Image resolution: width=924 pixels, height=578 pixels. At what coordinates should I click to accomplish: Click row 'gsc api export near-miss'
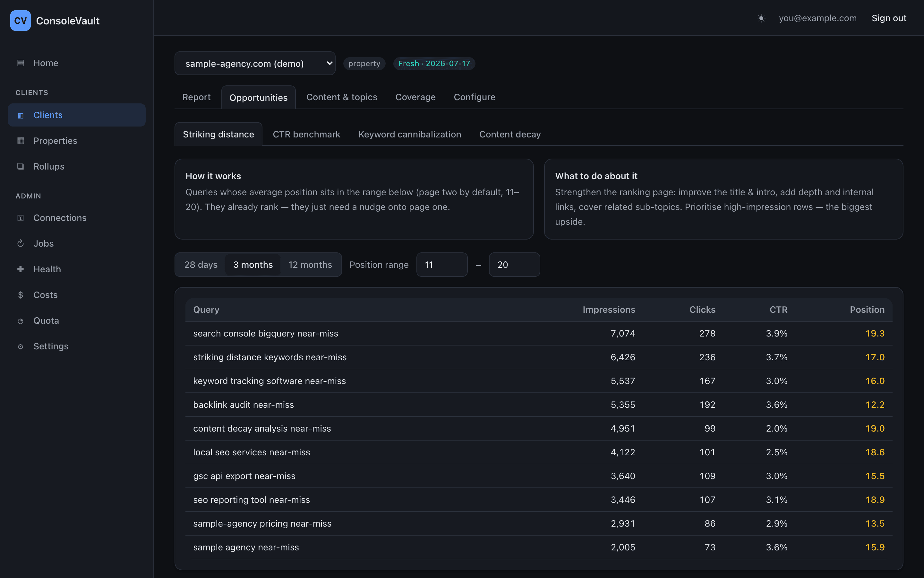click(539, 476)
